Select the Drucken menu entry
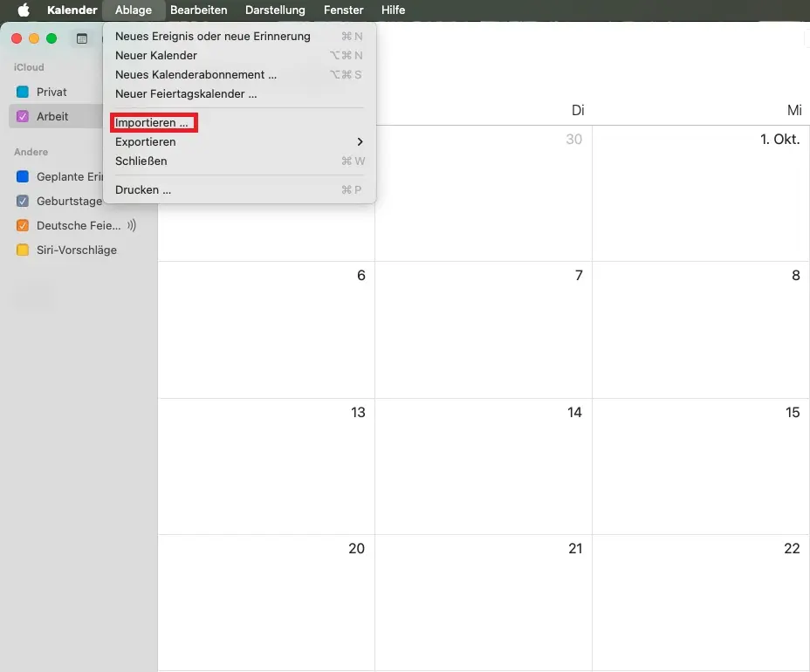This screenshot has height=672, width=810. coord(143,189)
